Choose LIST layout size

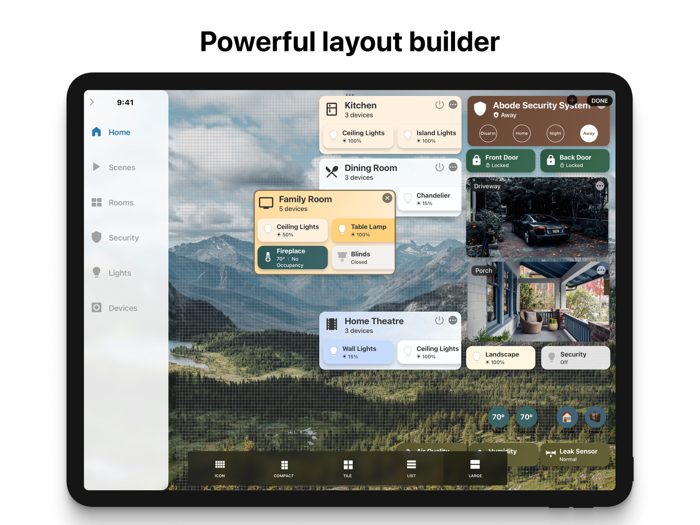click(411, 468)
